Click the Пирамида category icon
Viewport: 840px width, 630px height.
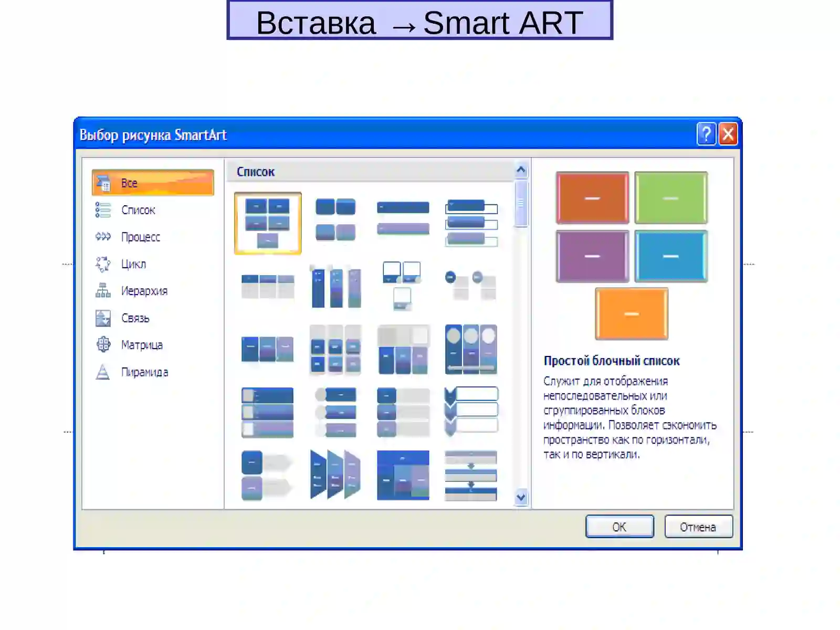coord(103,372)
